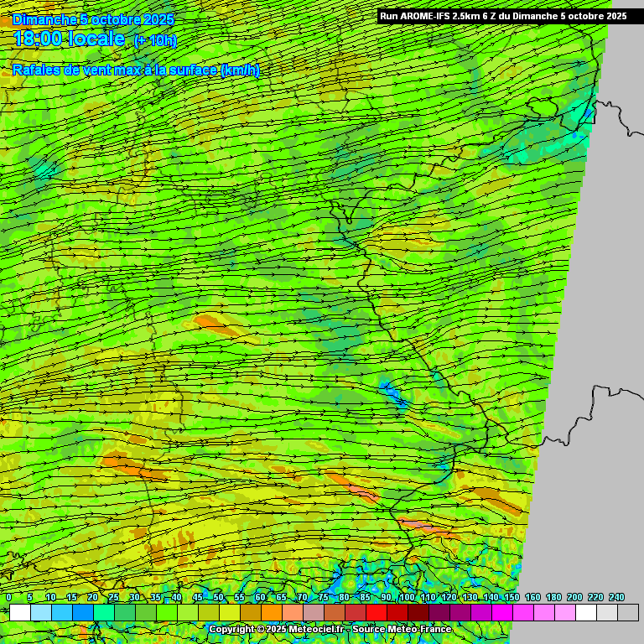Select the orange legend swatch labeled 60
This screenshot has width=644, height=644.
click(271, 613)
